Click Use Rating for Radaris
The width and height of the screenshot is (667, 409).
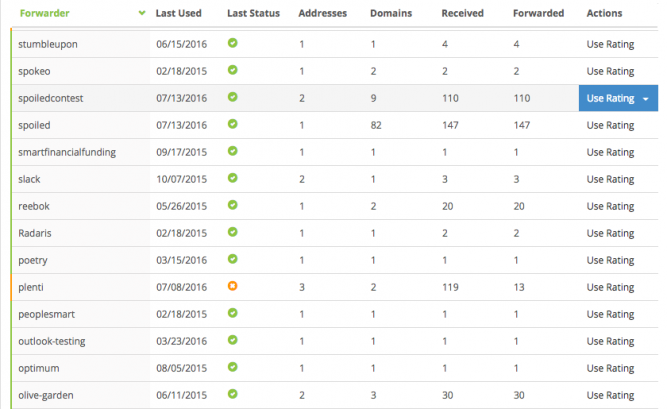click(610, 233)
